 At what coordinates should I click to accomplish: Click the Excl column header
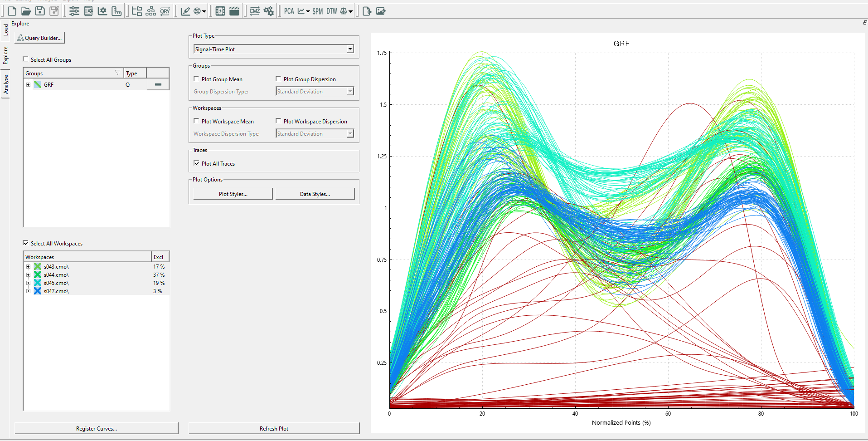click(x=160, y=257)
